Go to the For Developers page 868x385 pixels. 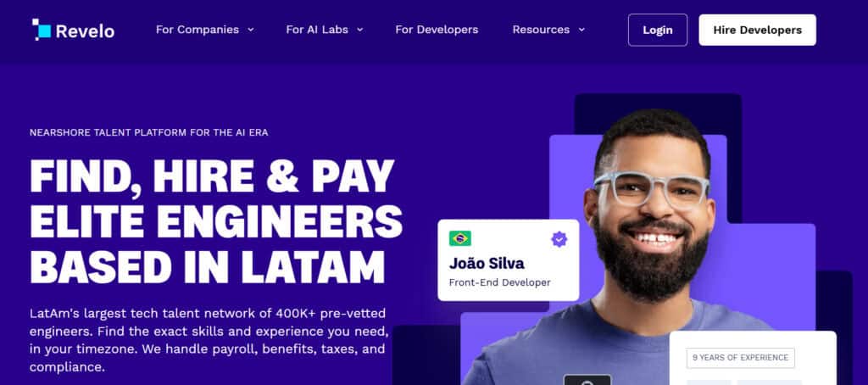point(437,30)
